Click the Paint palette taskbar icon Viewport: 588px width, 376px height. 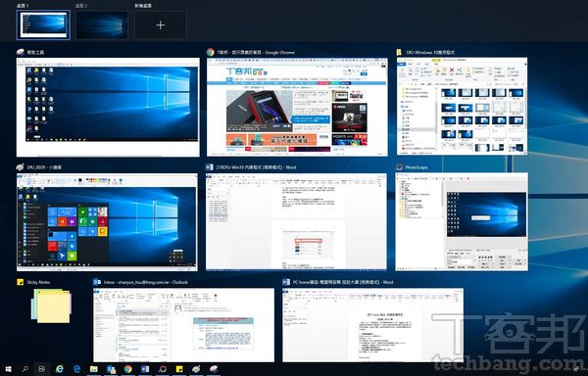click(197, 369)
